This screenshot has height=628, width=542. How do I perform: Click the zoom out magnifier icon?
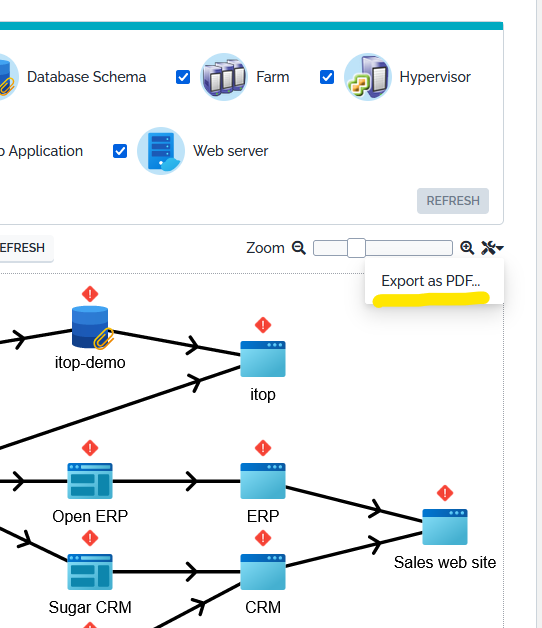(298, 248)
